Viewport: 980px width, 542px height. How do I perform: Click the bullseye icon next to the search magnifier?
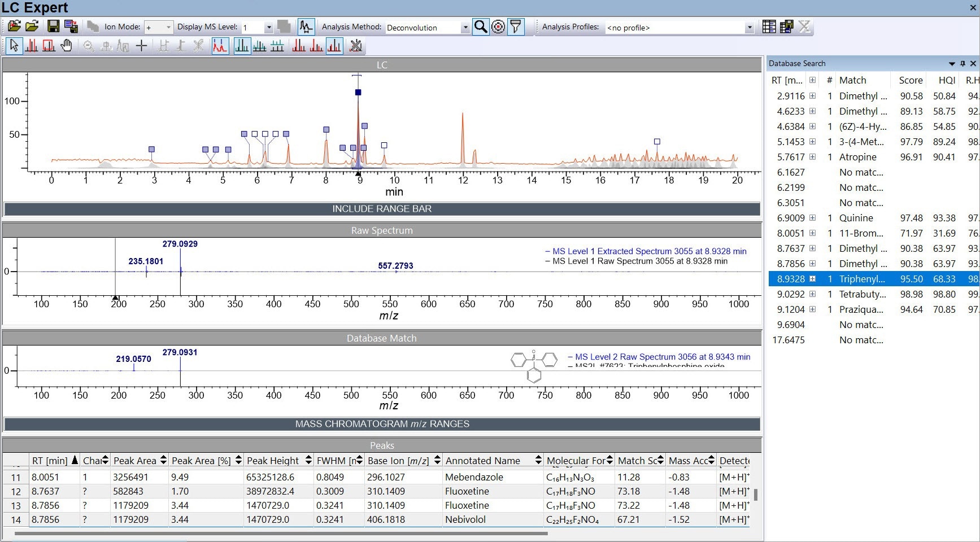(x=498, y=27)
